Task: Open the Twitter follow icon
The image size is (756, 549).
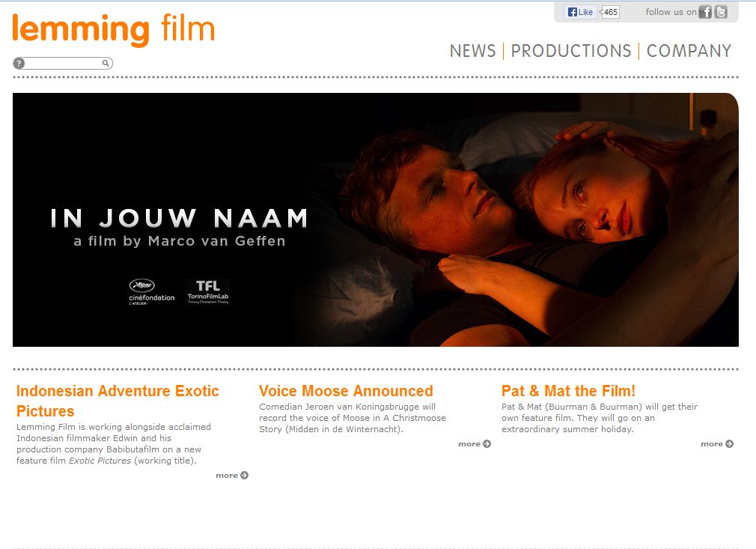Action: pos(721,12)
